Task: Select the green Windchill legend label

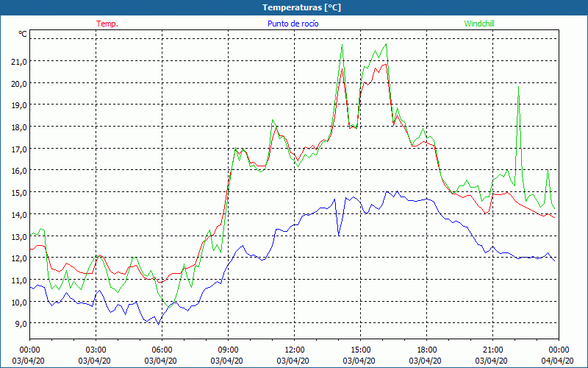Action: (479, 24)
